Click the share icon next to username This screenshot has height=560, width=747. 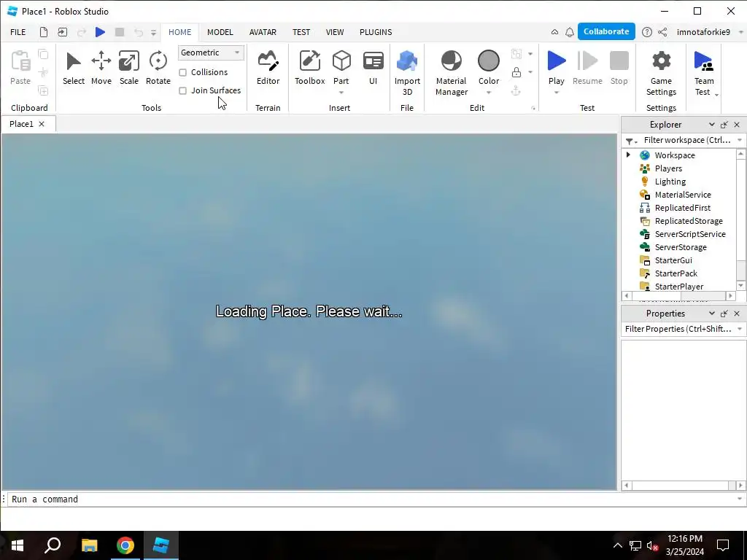[x=662, y=32]
